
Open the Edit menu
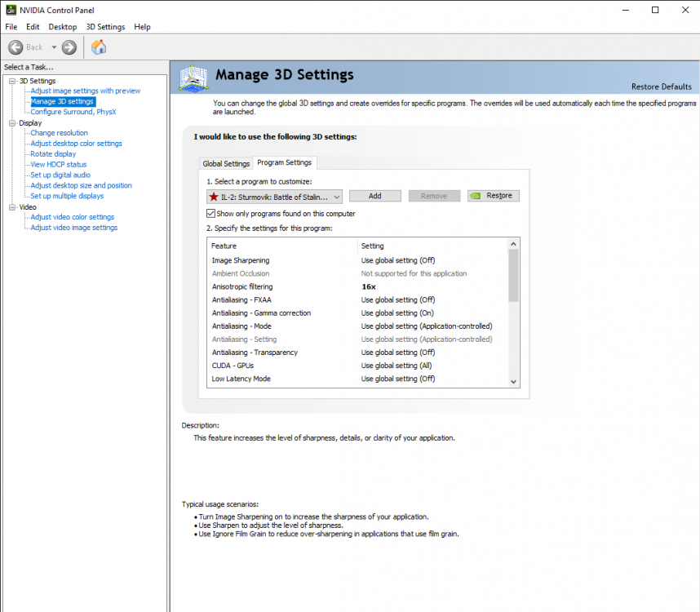coord(33,27)
